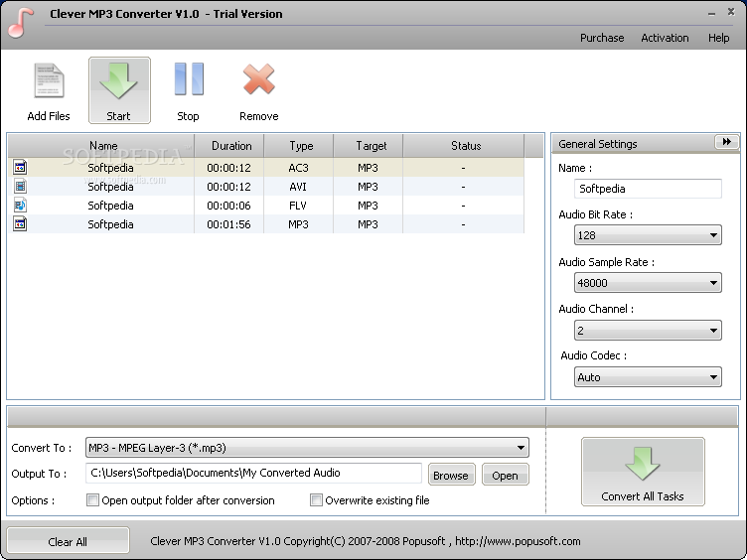The image size is (747, 560).
Task: Start conversion with the Start arrow icon
Action: point(118,81)
